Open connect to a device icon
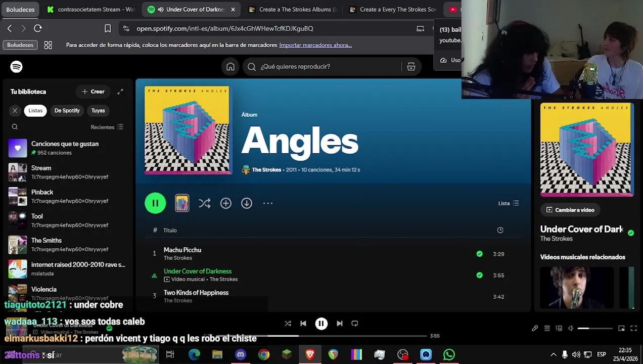The height and width of the screenshot is (364, 643). (559, 329)
